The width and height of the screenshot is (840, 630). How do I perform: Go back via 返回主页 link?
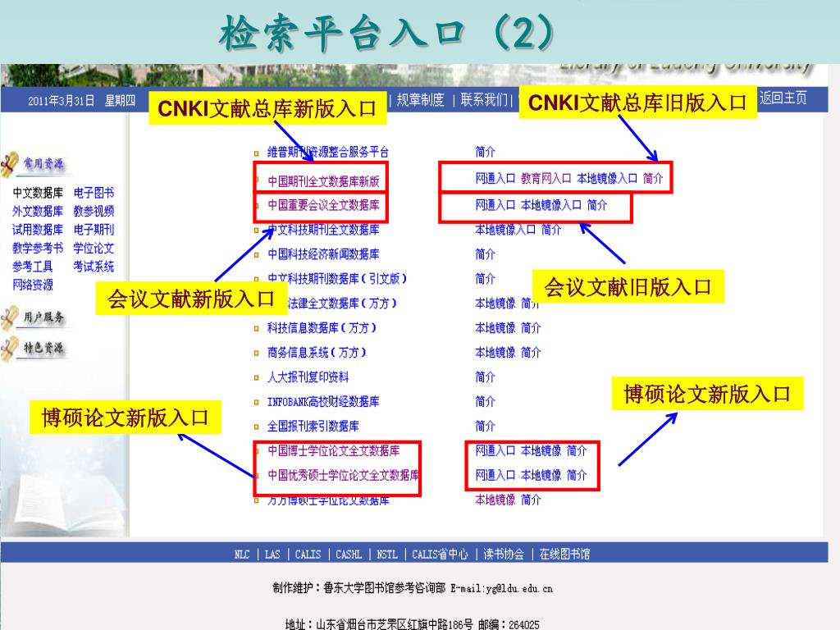[783, 98]
